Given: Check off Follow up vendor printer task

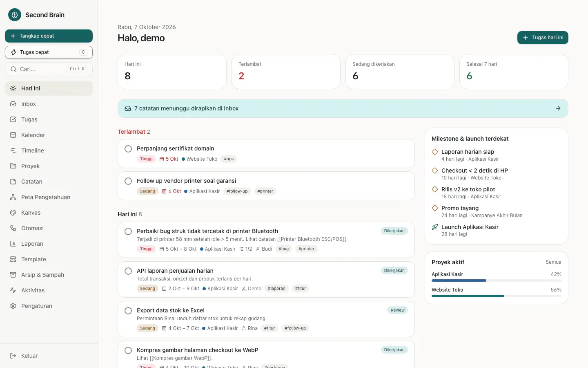Looking at the screenshot, I should pos(128,181).
